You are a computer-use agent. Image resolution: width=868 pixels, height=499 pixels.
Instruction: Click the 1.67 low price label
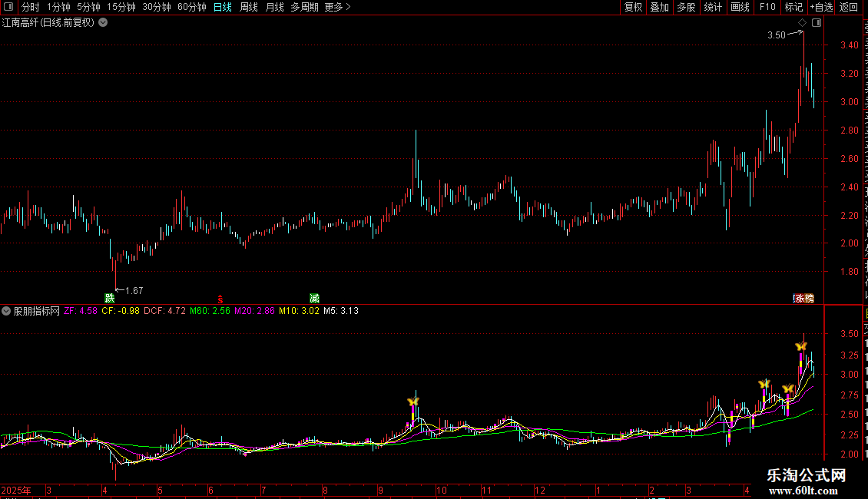pos(134,290)
